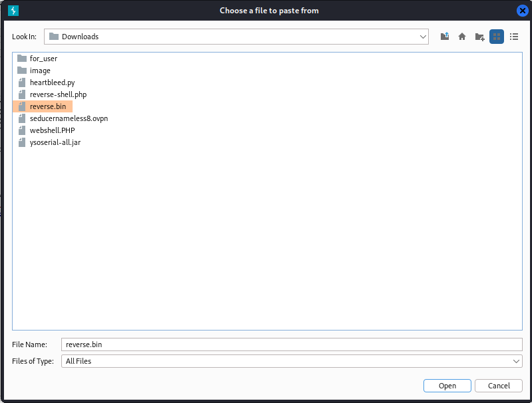
Task: Click the seducernameless8.ovpn file icon
Action: 22,118
